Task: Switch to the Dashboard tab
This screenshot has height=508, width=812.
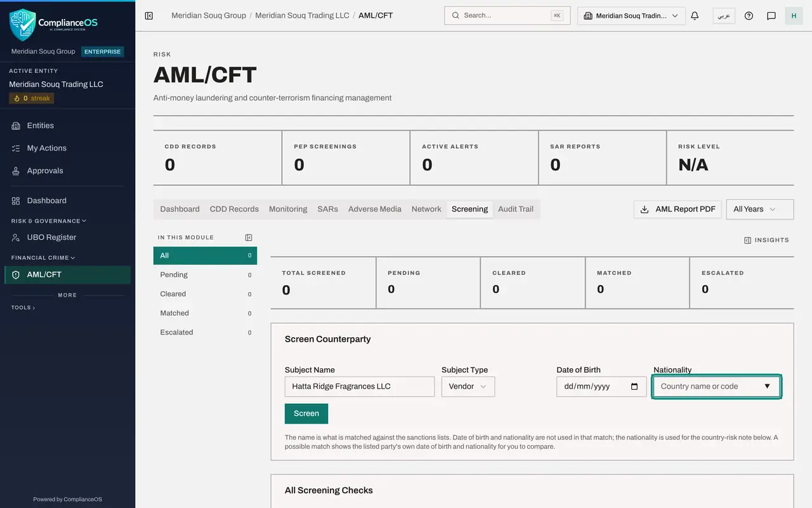Action: point(180,209)
